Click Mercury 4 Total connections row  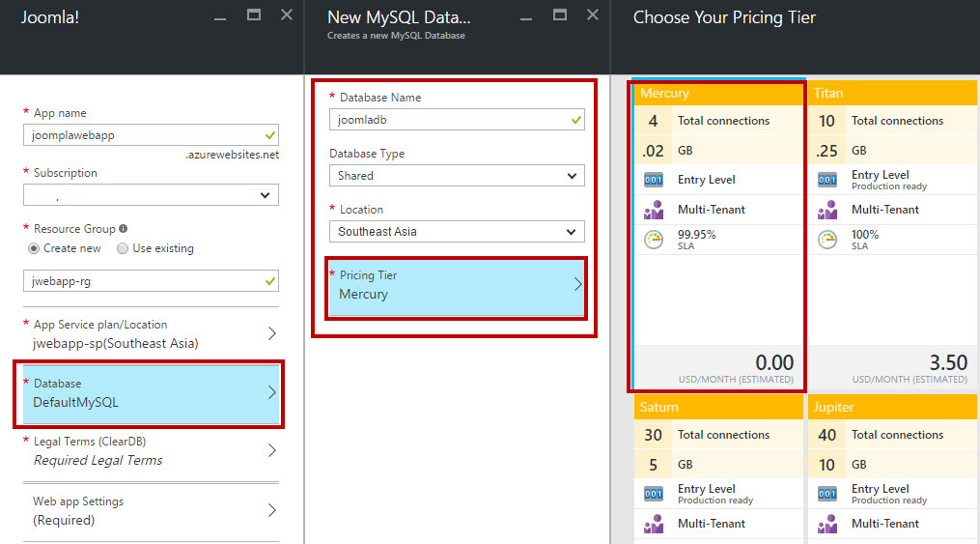[718, 121]
